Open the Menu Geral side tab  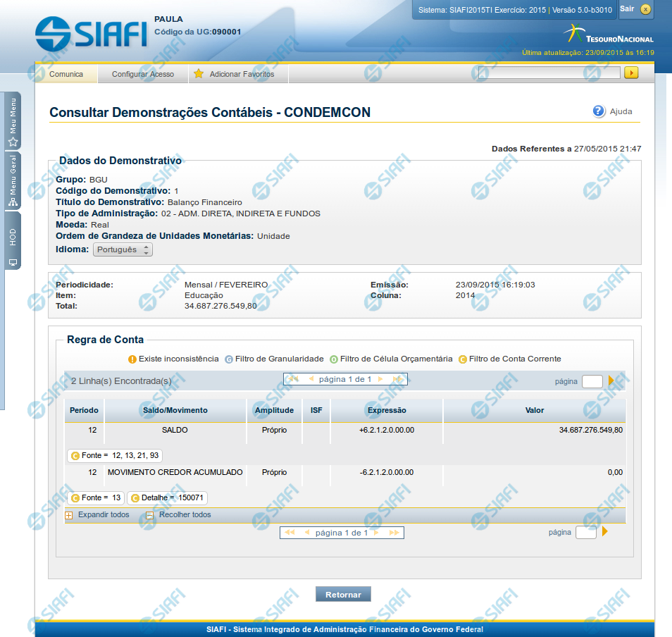tap(13, 181)
